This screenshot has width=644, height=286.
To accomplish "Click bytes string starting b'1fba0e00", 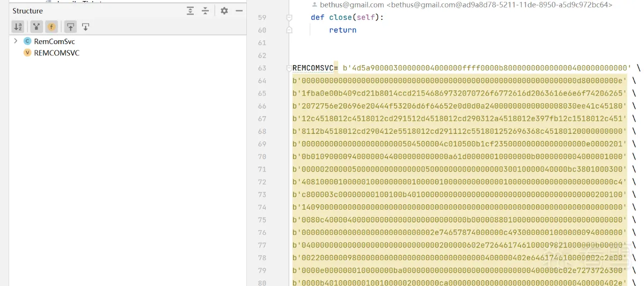I will click(459, 94).
